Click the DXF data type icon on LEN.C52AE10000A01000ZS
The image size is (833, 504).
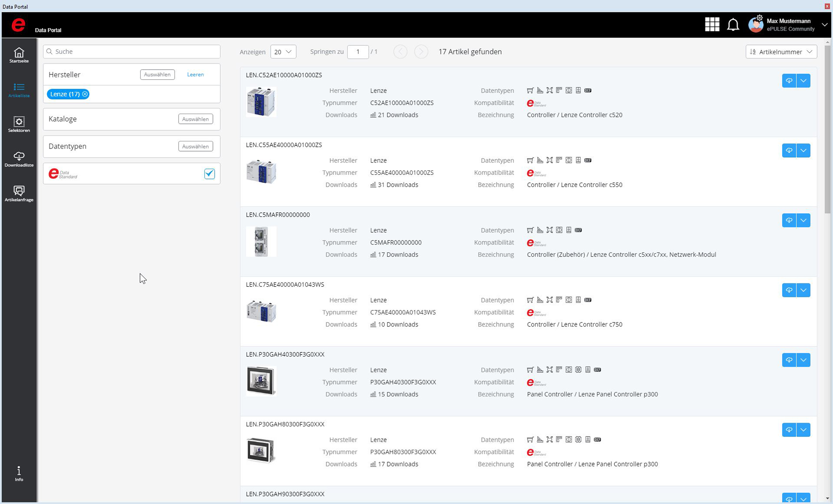[588, 90]
